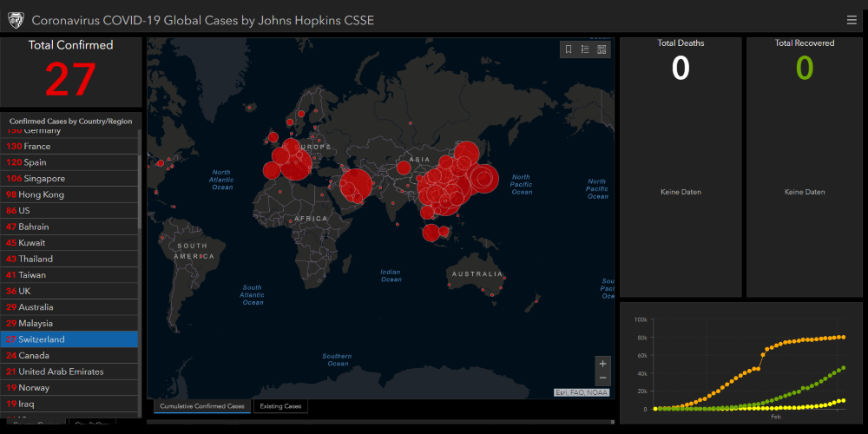Click the last yellow point on chart

(x=843, y=400)
